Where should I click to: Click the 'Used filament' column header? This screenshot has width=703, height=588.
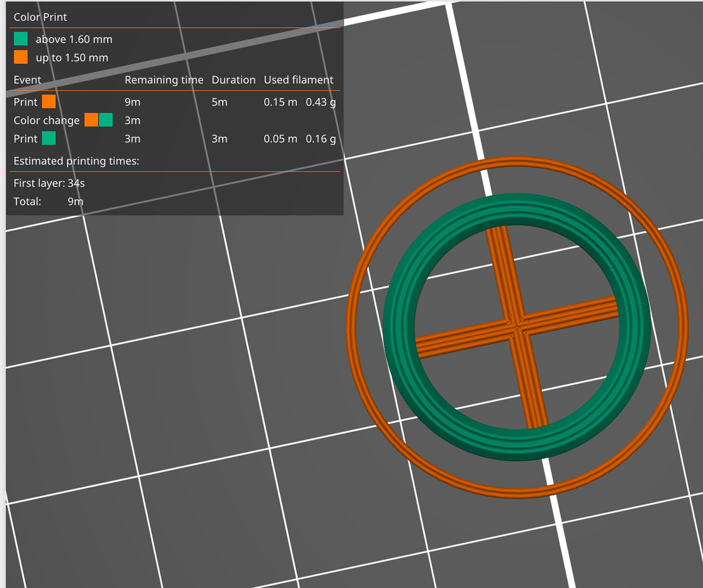tap(298, 80)
